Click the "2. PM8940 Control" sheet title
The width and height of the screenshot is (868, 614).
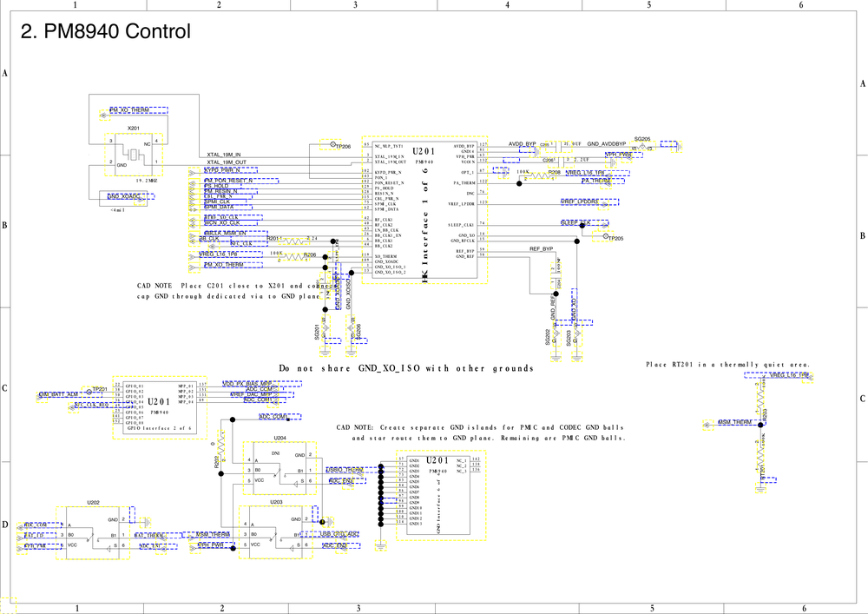[x=106, y=31]
